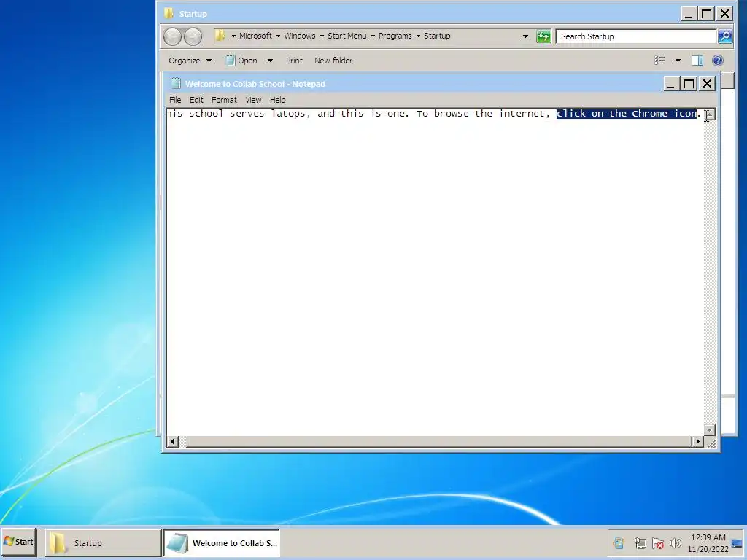This screenshot has width=747, height=560.
Task: Click Print in the Startup window toolbar
Action: click(x=294, y=61)
